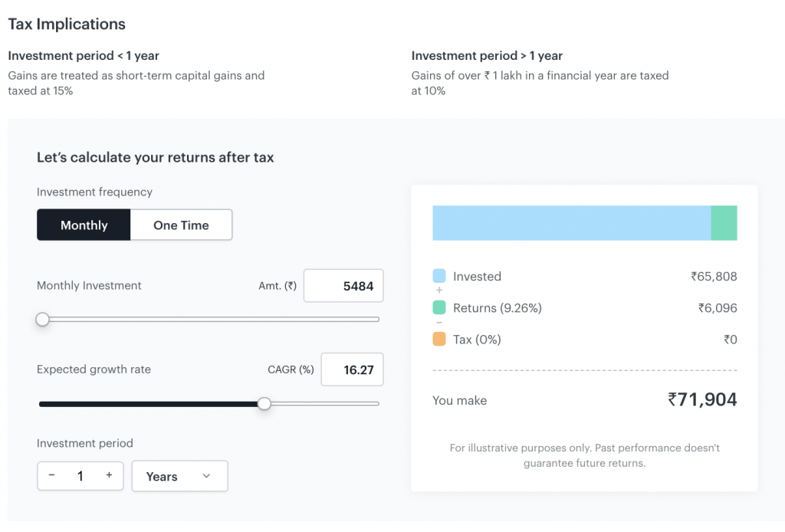
Task: Click the ₹6,096 returns amount
Action: [x=718, y=308]
